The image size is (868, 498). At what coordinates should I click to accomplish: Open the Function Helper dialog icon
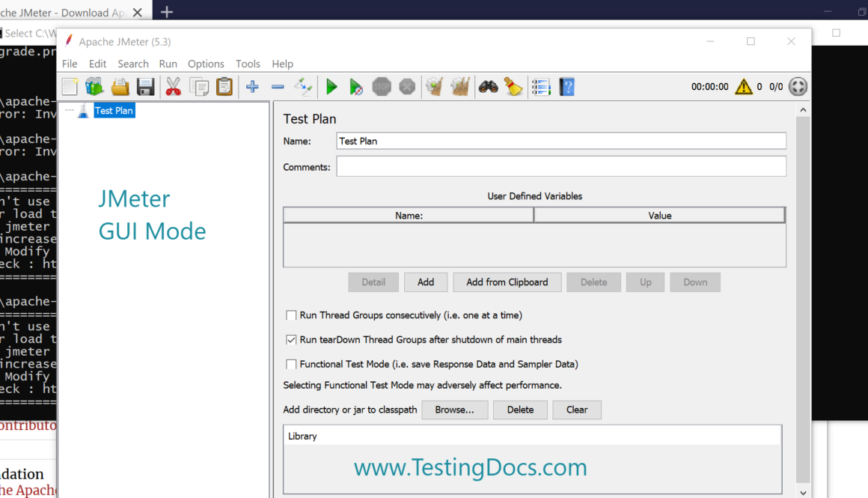coord(541,87)
